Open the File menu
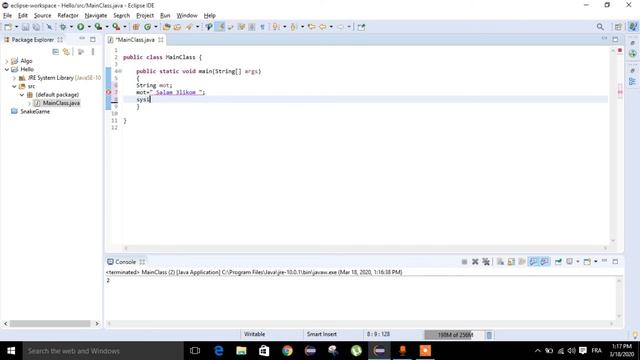The height and width of the screenshot is (360, 640). coord(7,16)
